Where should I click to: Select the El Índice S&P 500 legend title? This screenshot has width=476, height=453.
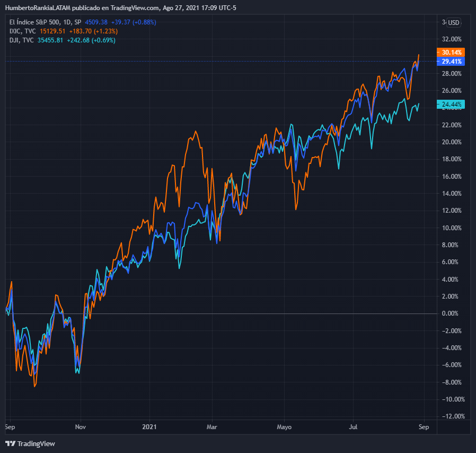coord(45,22)
